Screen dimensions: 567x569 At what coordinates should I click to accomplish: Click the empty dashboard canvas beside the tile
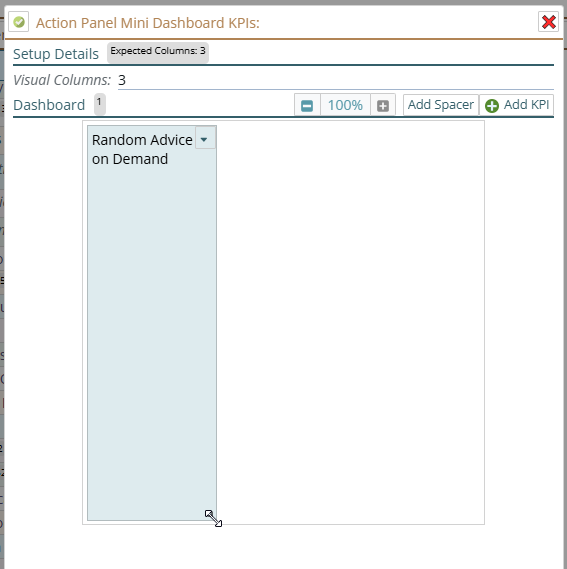[350, 323]
